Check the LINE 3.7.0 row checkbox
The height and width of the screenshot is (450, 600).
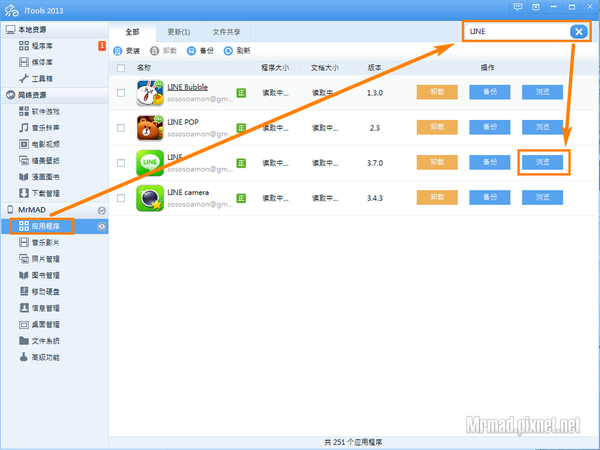pyautogui.click(x=121, y=163)
